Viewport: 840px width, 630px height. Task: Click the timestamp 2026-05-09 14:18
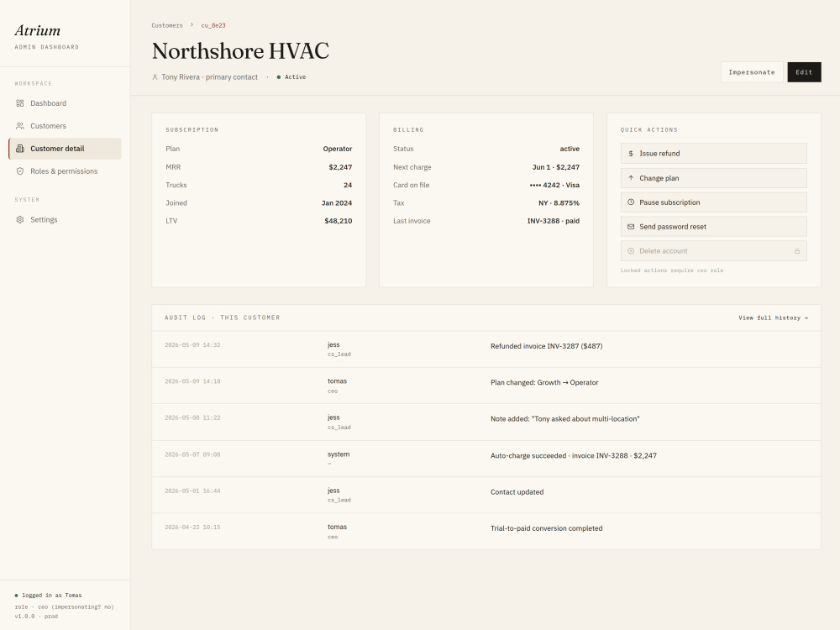(x=192, y=381)
